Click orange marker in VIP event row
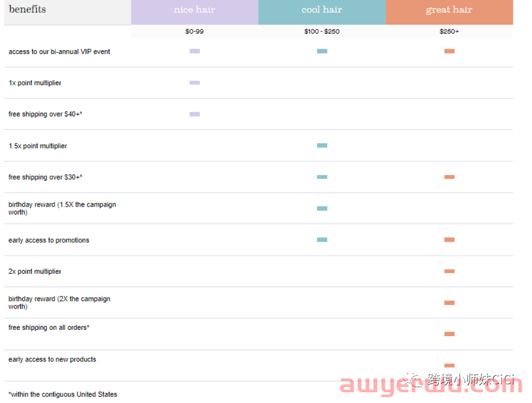The image size is (532, 403). point(449,51)
